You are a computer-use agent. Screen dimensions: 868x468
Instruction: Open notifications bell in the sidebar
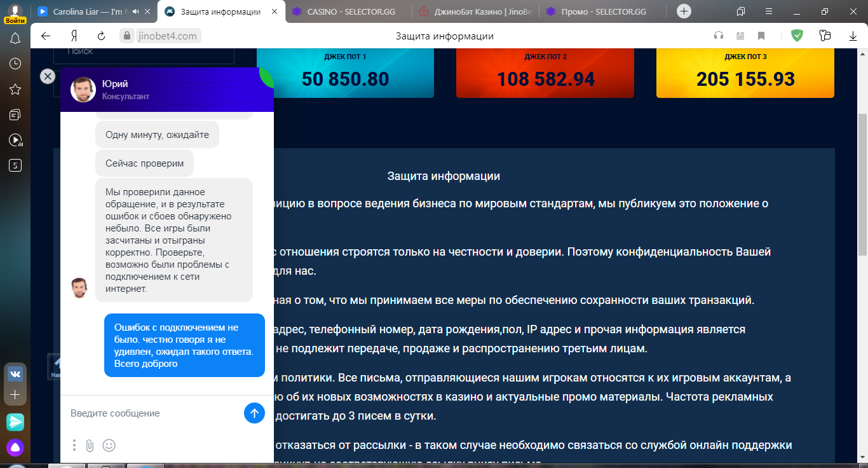click(14, 38)
